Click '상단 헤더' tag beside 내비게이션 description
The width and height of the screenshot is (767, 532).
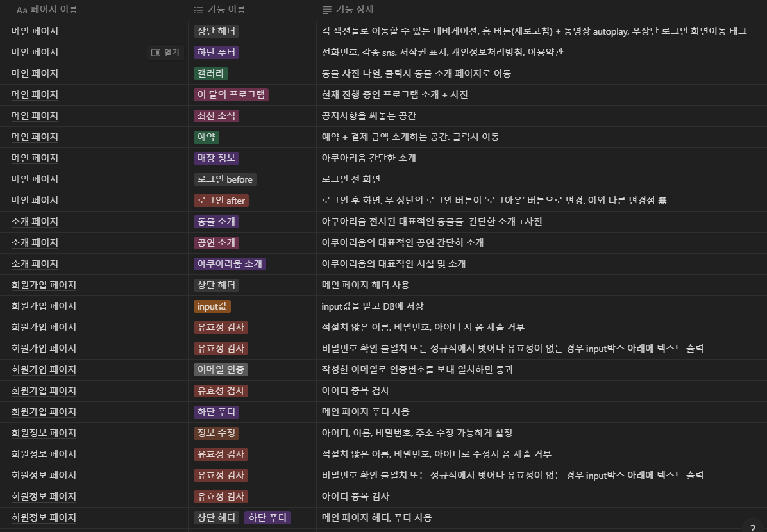(x=216, y=31)
